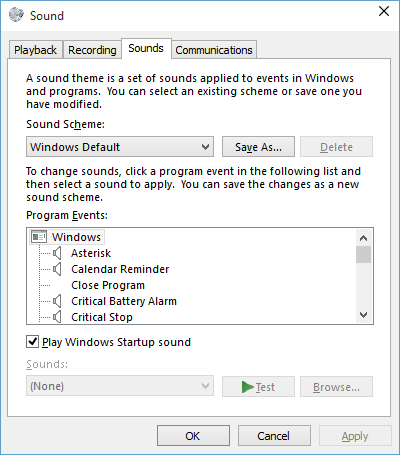
Task: Open the Sound Scheme dropdown
Action: click(x=120, y=147)
